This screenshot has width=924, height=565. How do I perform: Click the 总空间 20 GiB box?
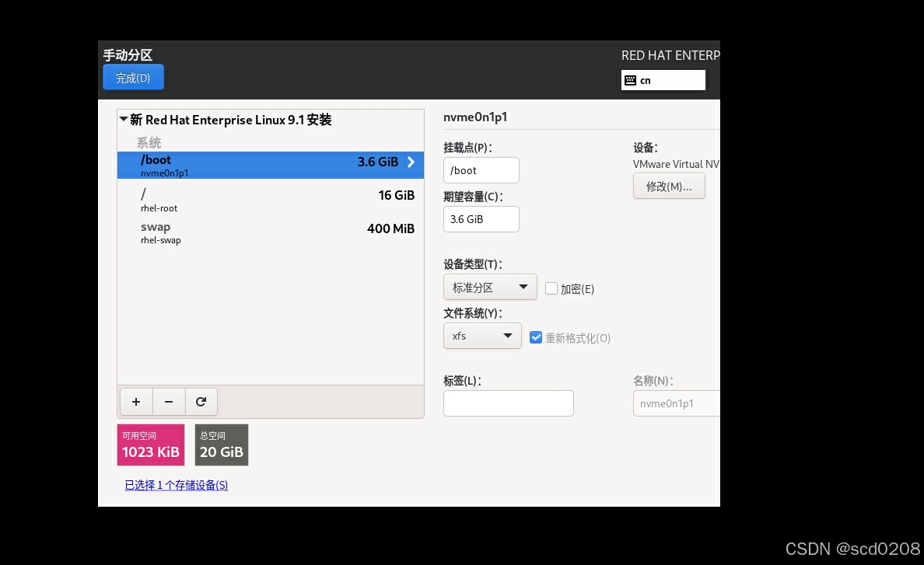(222, 445)
